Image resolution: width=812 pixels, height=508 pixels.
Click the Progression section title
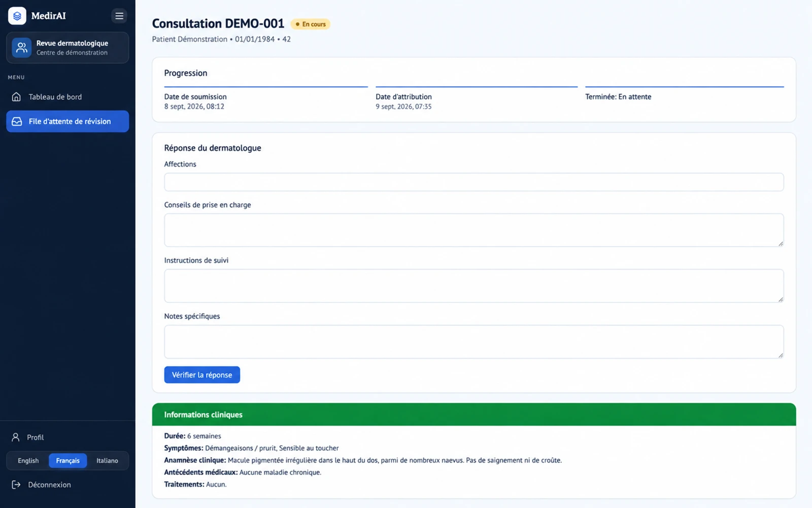click(186, 73)
